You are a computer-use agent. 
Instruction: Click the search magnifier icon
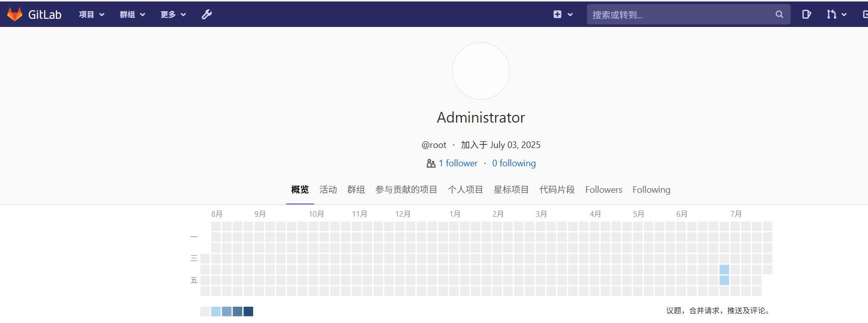[779, 14]
